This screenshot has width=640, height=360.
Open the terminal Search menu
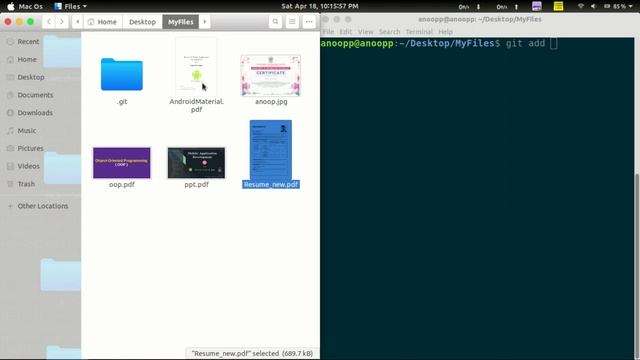tap(389, 31)
